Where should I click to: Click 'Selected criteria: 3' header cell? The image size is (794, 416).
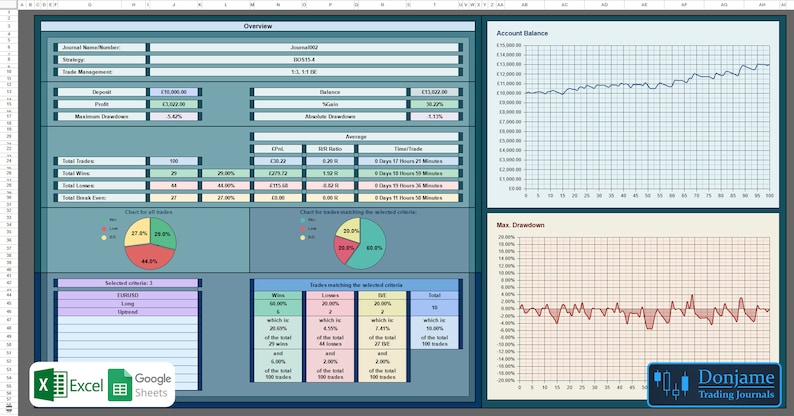tap(128, 283)
